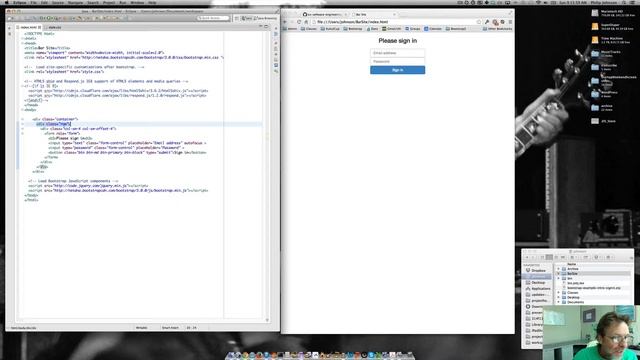
Task: Click the Email address field
Action: 398,53
